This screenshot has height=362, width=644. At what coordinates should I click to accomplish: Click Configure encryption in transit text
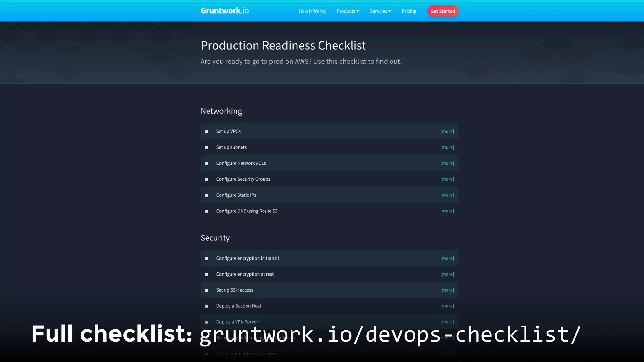click(x=247, y=258)
